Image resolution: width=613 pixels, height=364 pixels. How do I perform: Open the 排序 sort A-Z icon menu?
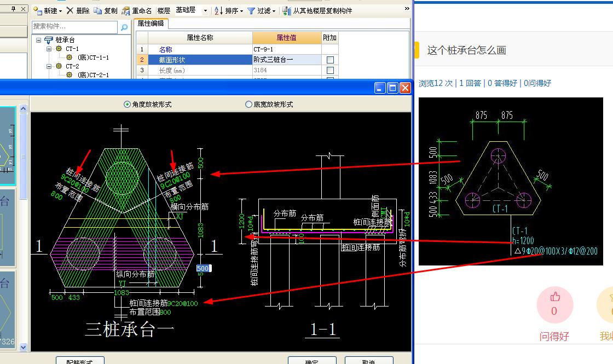(x=218, y=10)
